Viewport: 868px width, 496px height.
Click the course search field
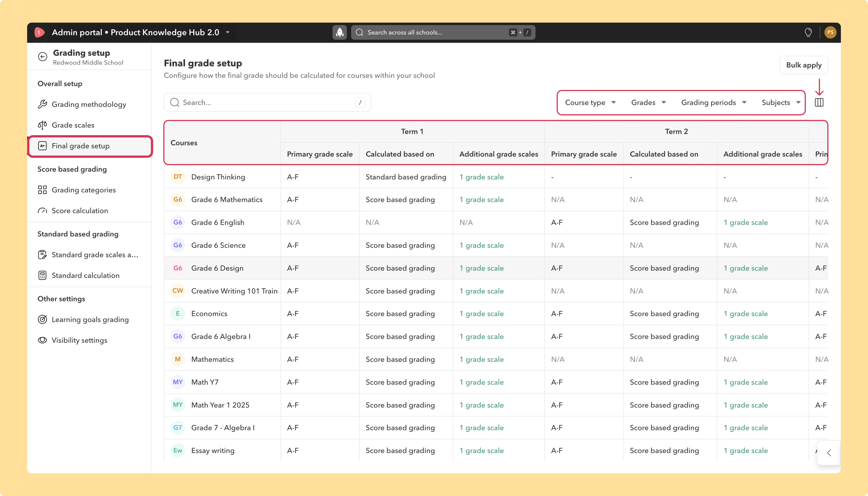[267, 103]
